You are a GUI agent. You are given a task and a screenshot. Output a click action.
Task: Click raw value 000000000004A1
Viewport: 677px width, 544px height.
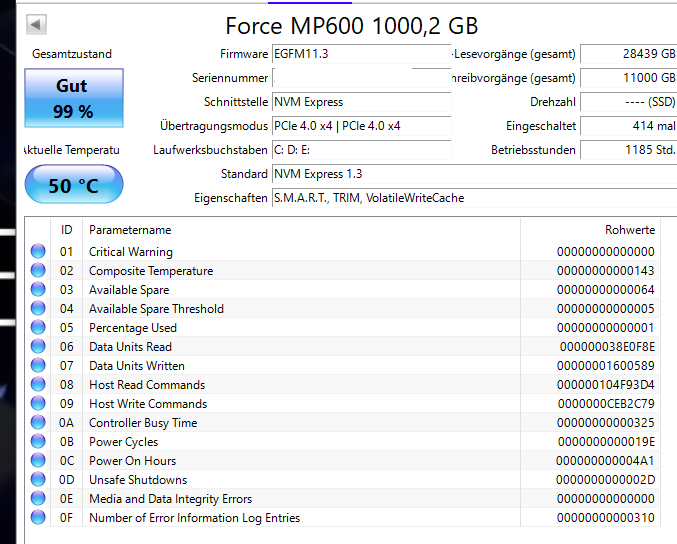pos(605,461)
